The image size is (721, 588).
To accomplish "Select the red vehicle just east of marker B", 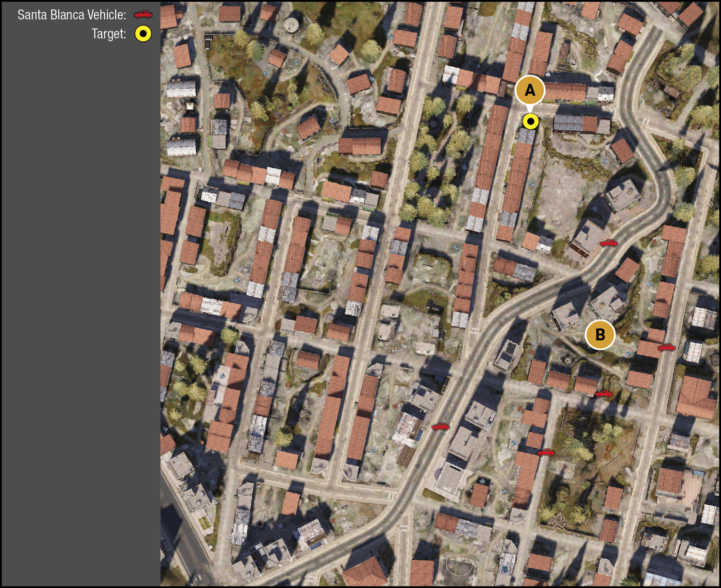I will (667, 347).
